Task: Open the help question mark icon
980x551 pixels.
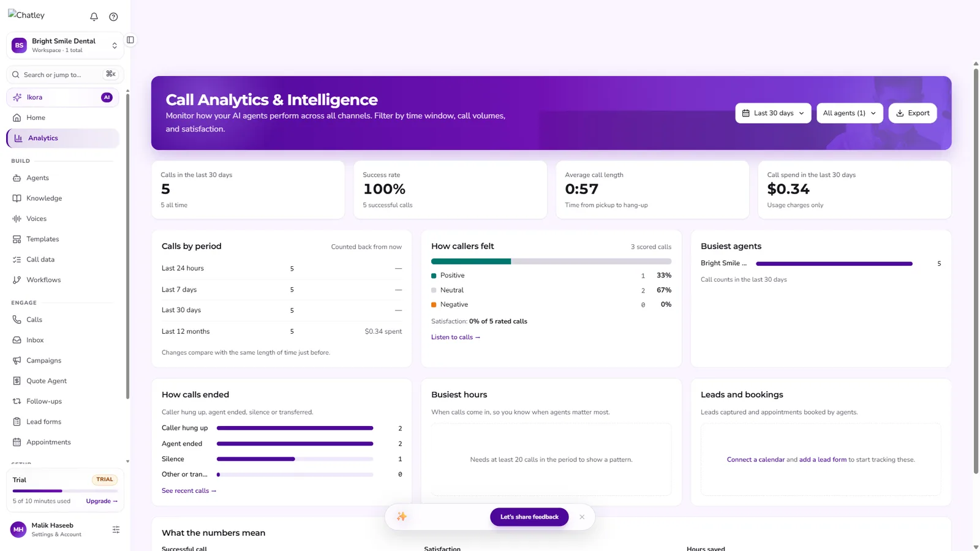Action: pyautogui.click(x=113, y=17)
